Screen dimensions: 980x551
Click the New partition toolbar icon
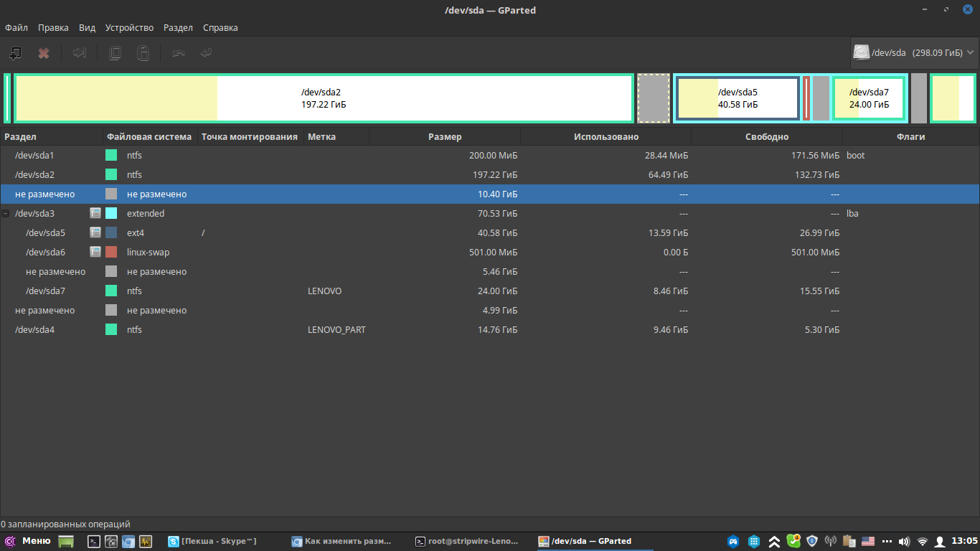[x=15, y=53]
